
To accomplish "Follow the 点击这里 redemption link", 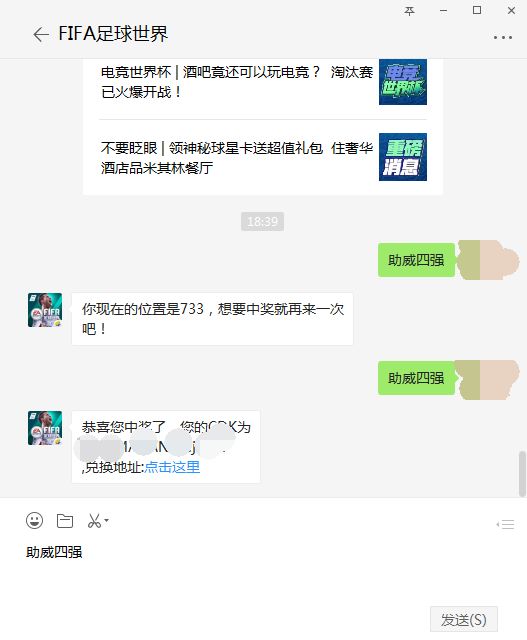I will (172, 467).
